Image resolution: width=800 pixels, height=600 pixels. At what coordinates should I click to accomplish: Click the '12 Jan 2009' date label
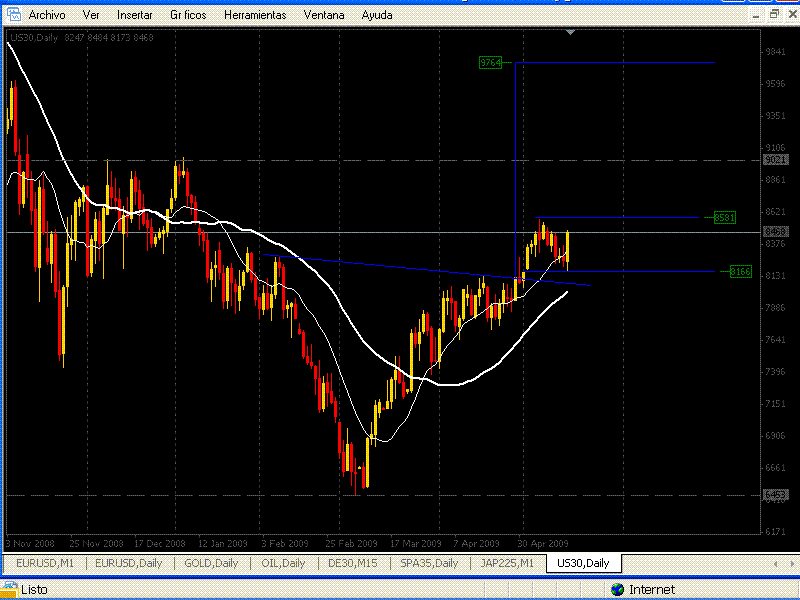[222, 543]
